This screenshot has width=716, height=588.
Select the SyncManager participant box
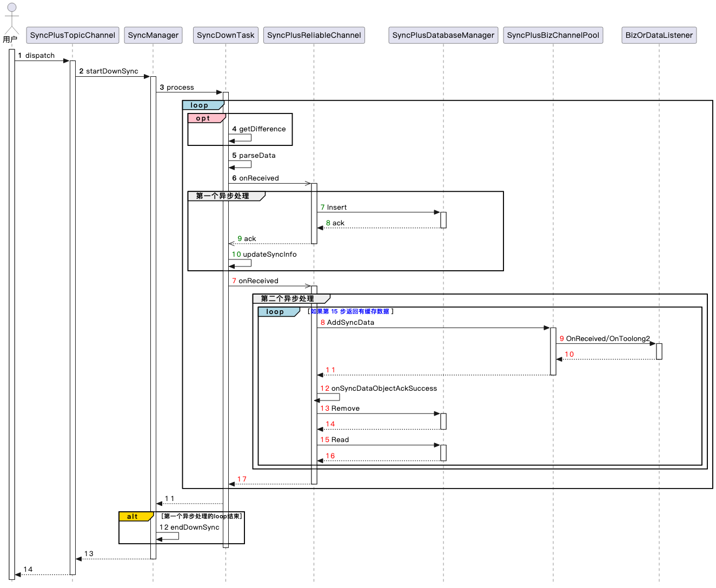point(153,35)
